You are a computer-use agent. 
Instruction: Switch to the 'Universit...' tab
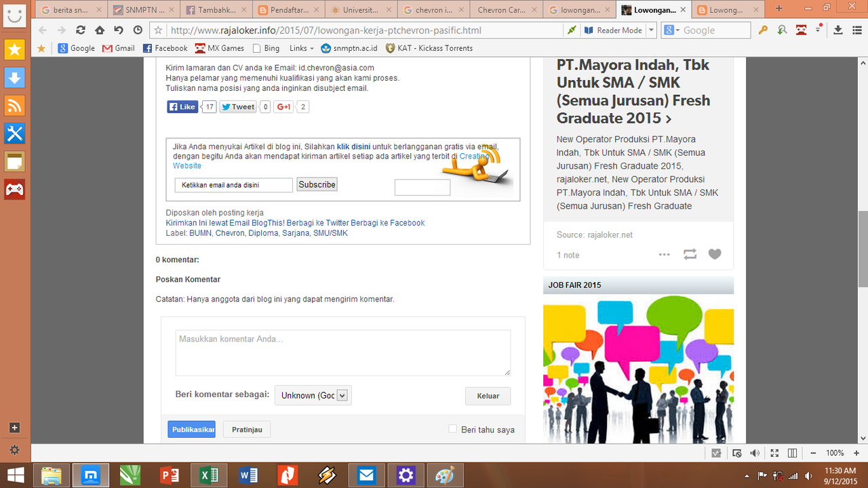pos(360,9)
